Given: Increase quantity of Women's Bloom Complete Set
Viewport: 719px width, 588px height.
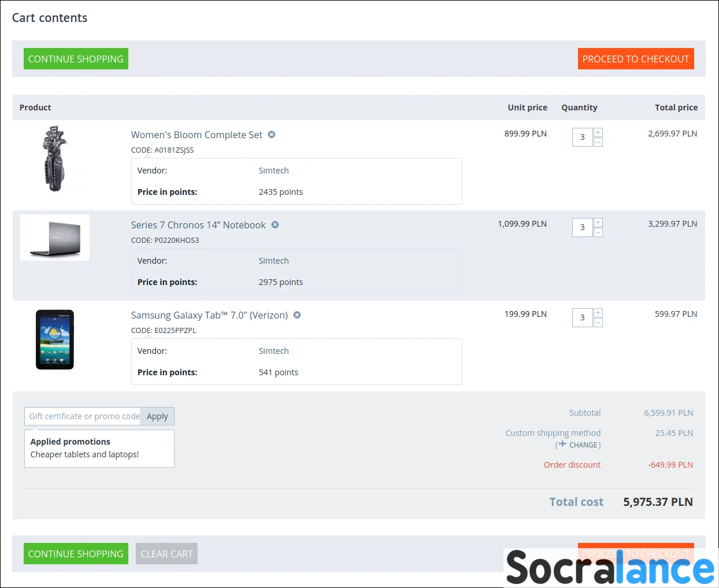Looking at the screenshot, I should (x=598, y=132).
